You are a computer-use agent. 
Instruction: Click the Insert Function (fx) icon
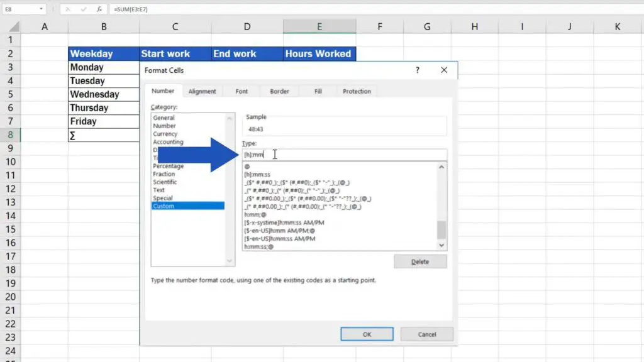[98, 9]
